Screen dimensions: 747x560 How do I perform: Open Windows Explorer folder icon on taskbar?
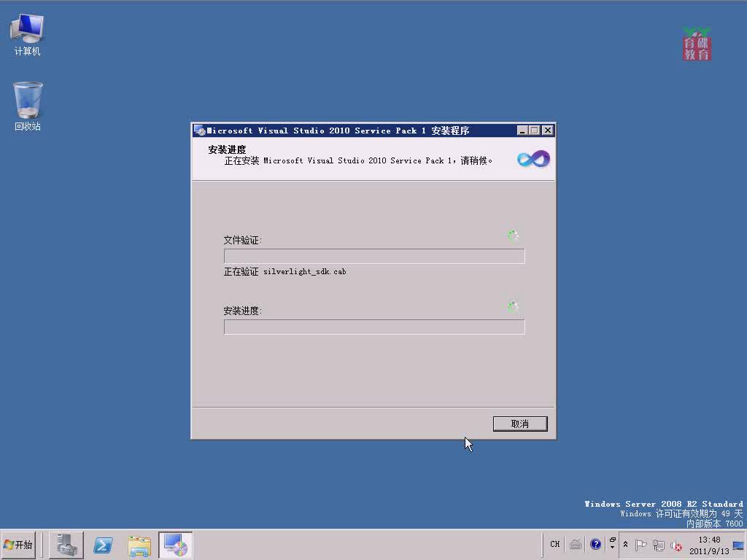tap(139, 545)
